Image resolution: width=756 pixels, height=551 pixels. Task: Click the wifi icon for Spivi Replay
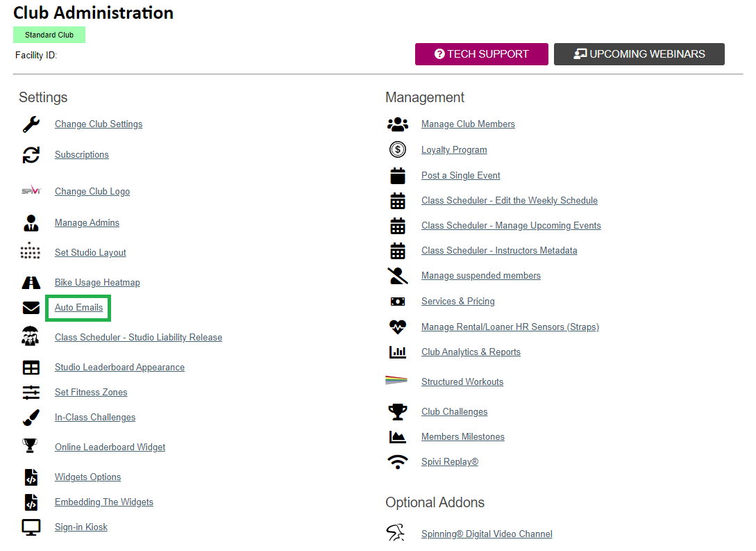pos(398,462)
